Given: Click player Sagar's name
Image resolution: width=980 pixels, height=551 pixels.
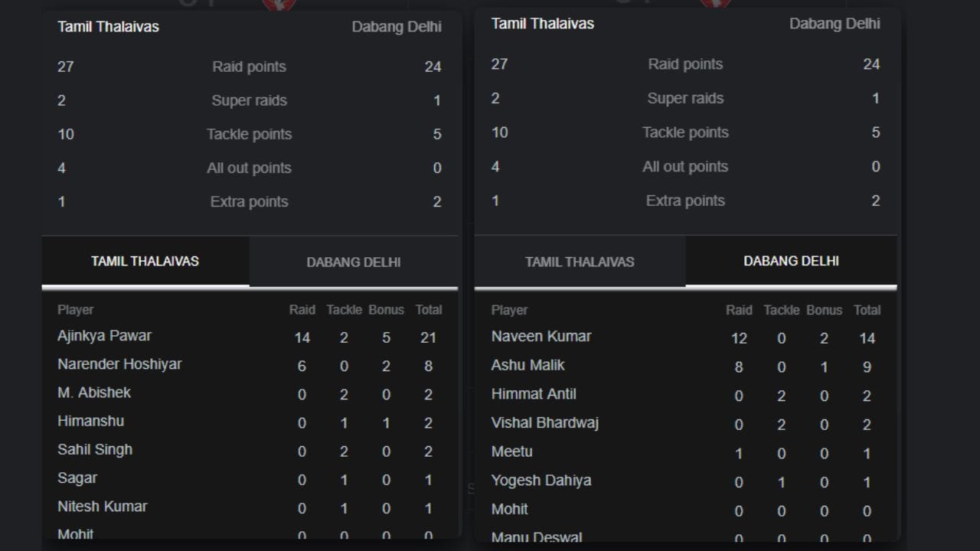Looking at the screenshot, I should (77, 478).
